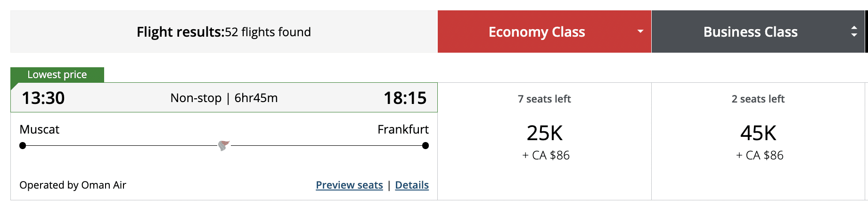Click the Non-stop 6hr45m duration text
Viewport: 868px width, 206px height.
224,98
